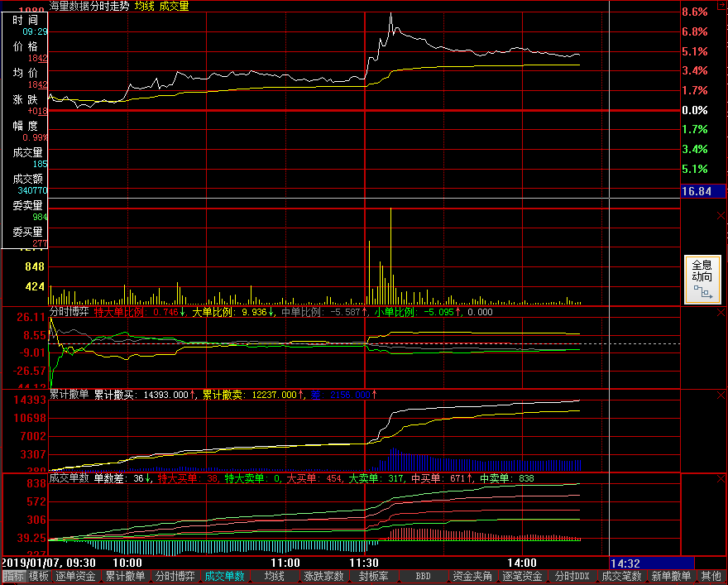Close the 分时博弈 indicator panel
728x585 pixels.
pos(720,313)
